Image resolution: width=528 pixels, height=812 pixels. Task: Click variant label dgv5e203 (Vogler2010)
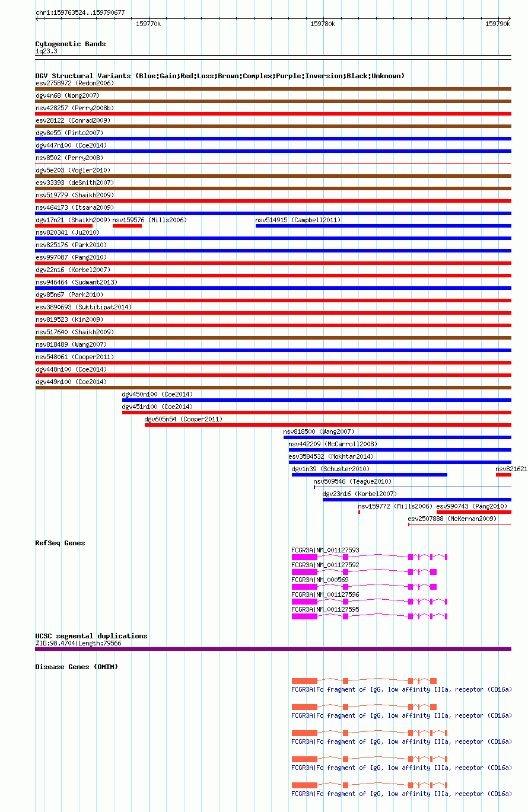click(73, 170)
